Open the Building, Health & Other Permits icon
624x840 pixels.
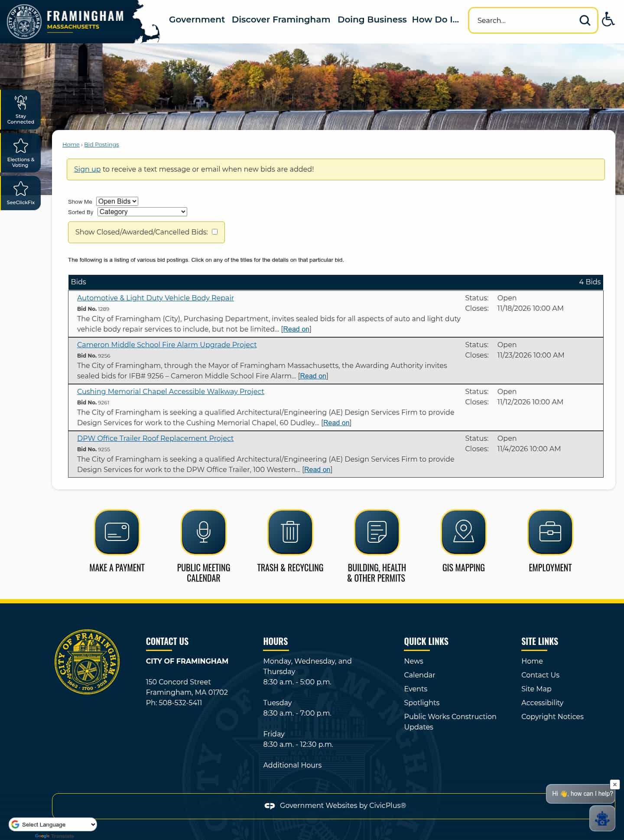(377, 532)
